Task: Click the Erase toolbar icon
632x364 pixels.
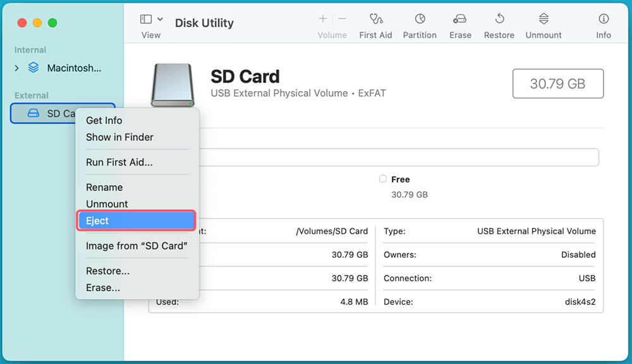Action: tap(460, 19)
